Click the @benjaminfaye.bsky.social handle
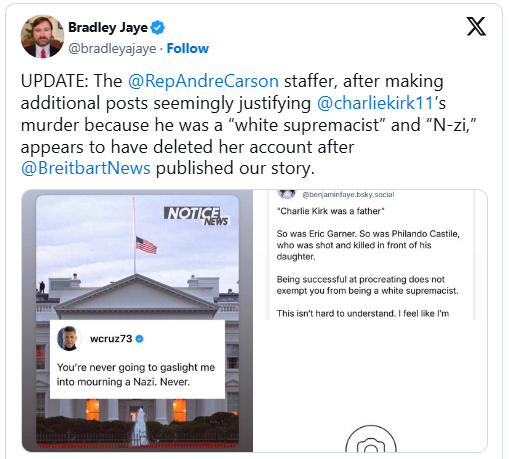 point(348,195)
